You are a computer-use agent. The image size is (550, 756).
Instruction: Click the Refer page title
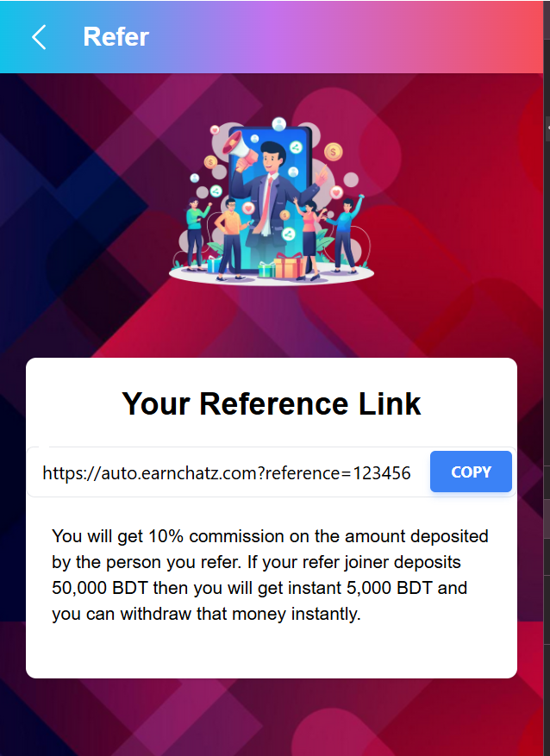(x=116, y=37)
